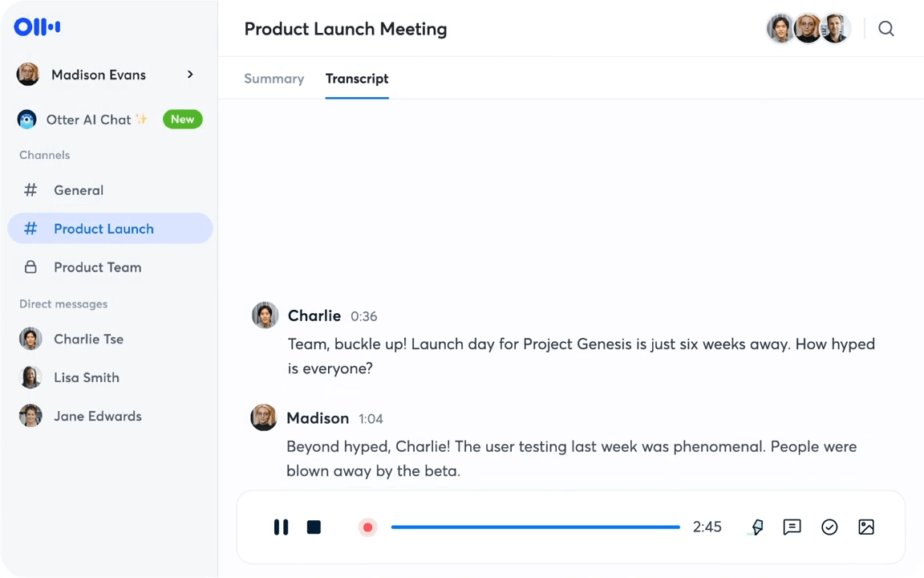Viewport: 924px width, 578px height.
Task: Open the locked Product Team channel
Action: click(97, 267)
